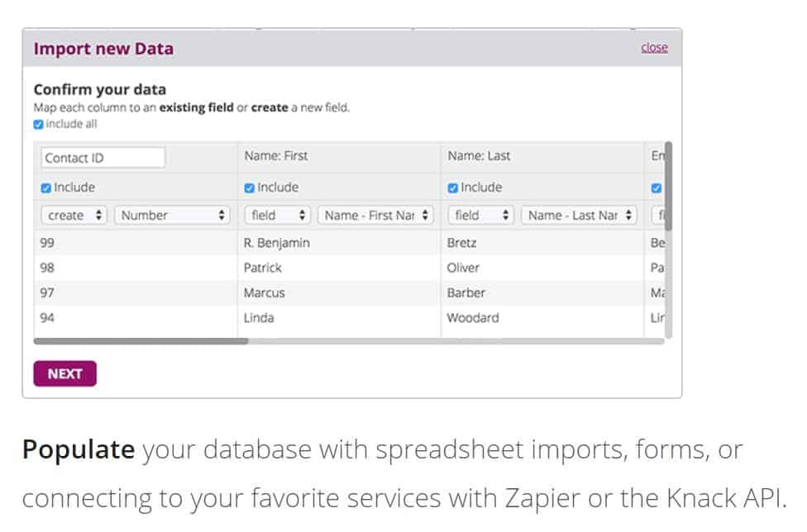Open field dropdown under Name: Last
This screenshot has height=532, width=807.
point(481,216)
